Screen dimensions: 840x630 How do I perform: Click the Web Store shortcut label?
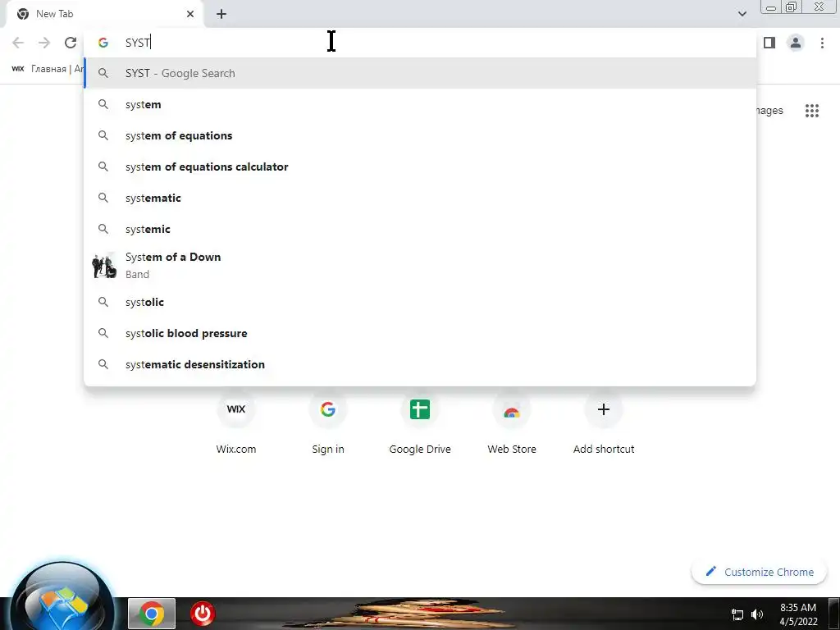tap(512, 449)
